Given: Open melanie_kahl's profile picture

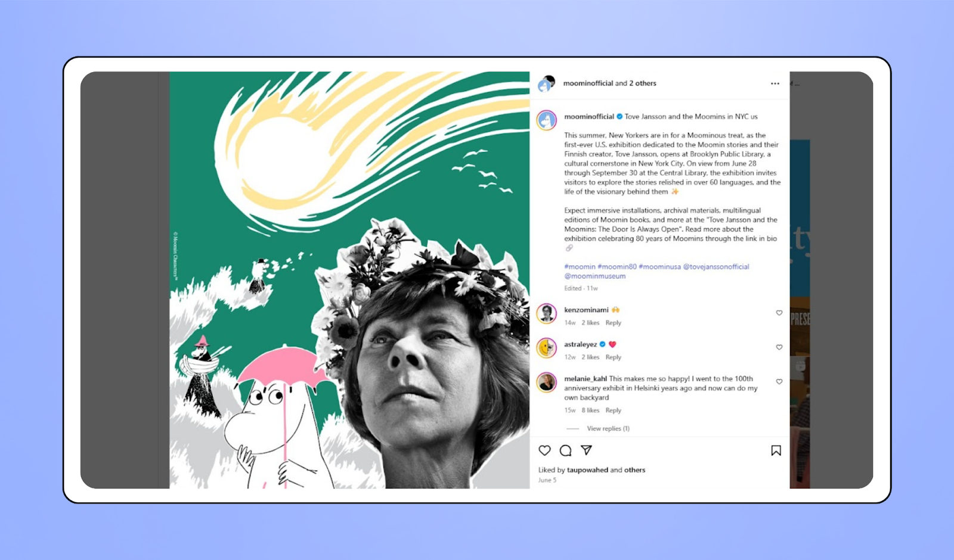Looking at the screenshot, I should tap(547, 382).
